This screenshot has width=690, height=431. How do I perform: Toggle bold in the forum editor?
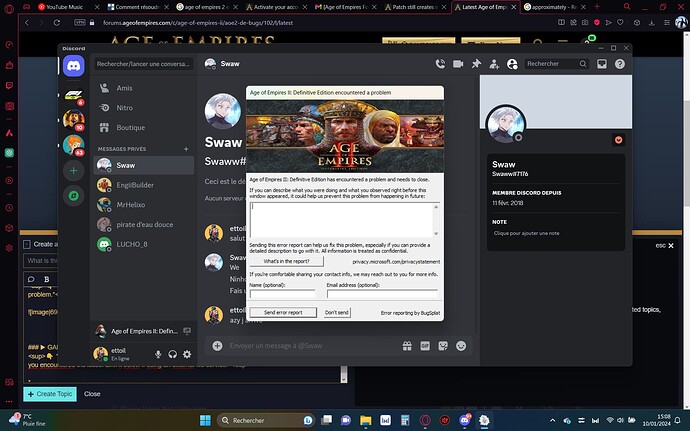(x=47, y=279)
